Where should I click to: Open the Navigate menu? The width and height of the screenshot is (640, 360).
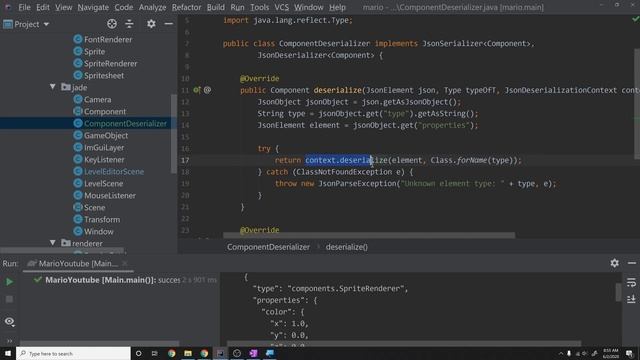point(93,7)
